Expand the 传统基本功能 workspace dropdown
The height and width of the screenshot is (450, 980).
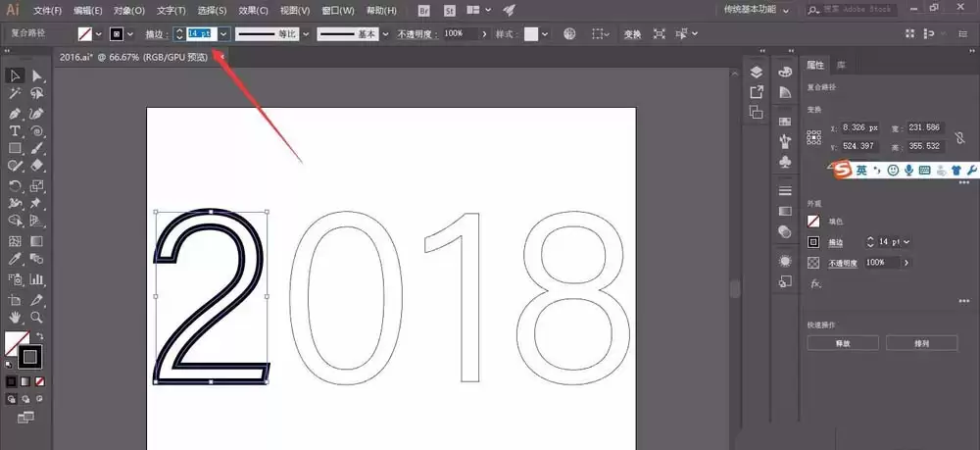786,10
